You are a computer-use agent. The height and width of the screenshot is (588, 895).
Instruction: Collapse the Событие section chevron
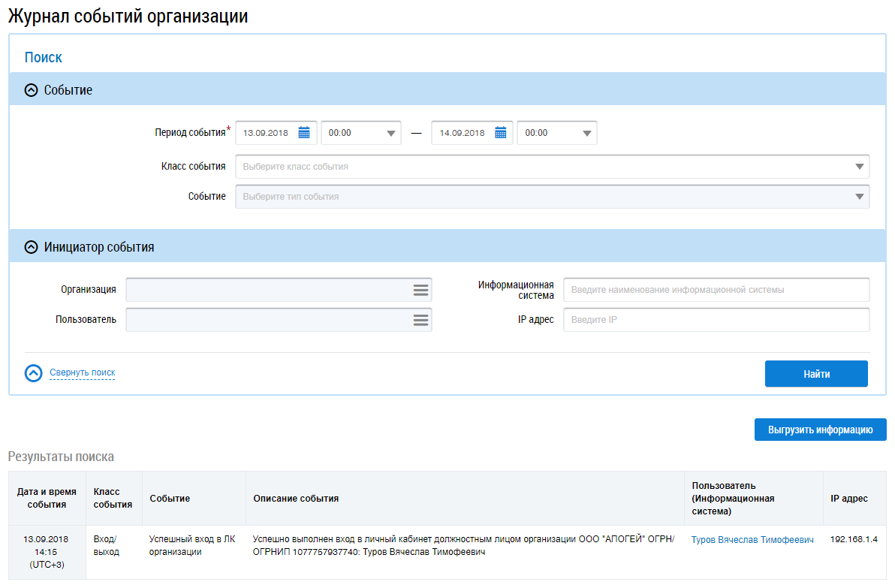tap(31, 90)
